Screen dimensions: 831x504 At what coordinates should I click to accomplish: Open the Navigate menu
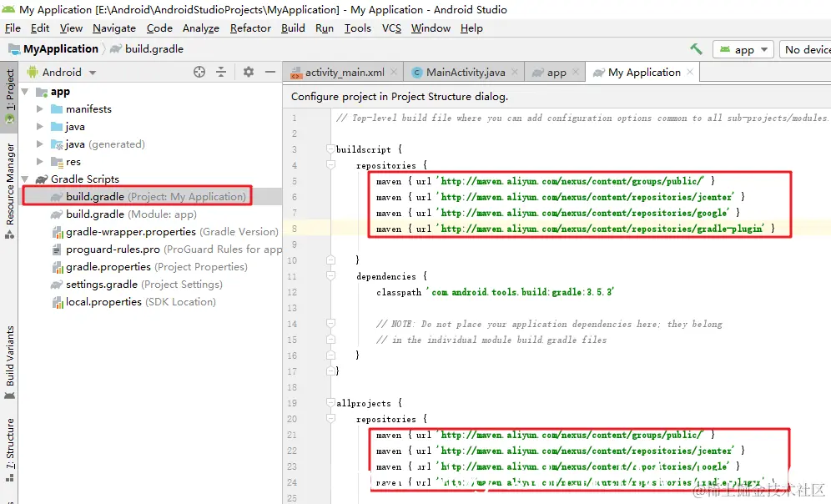coord(114,28)
